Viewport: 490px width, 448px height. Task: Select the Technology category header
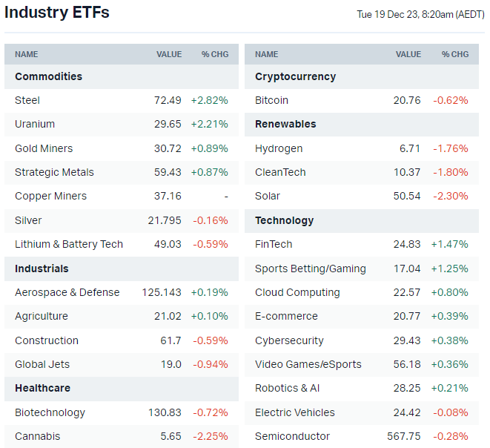(x=284, y=220)
